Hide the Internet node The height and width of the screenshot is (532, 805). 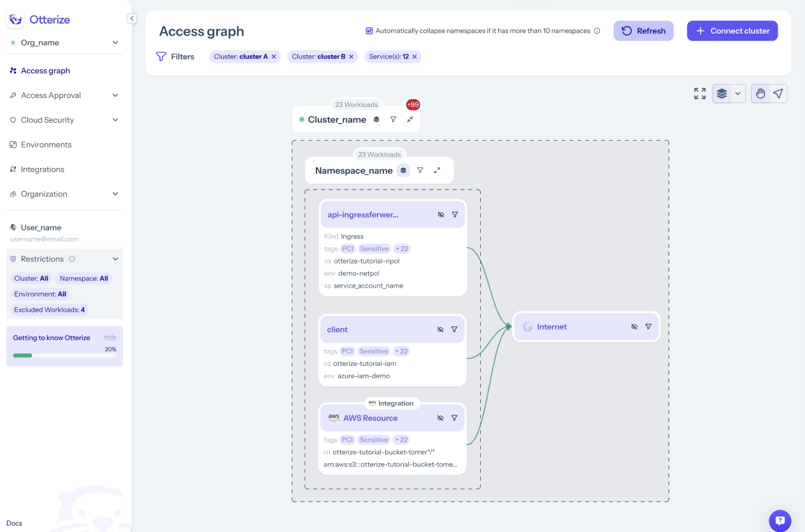[634, 326]
